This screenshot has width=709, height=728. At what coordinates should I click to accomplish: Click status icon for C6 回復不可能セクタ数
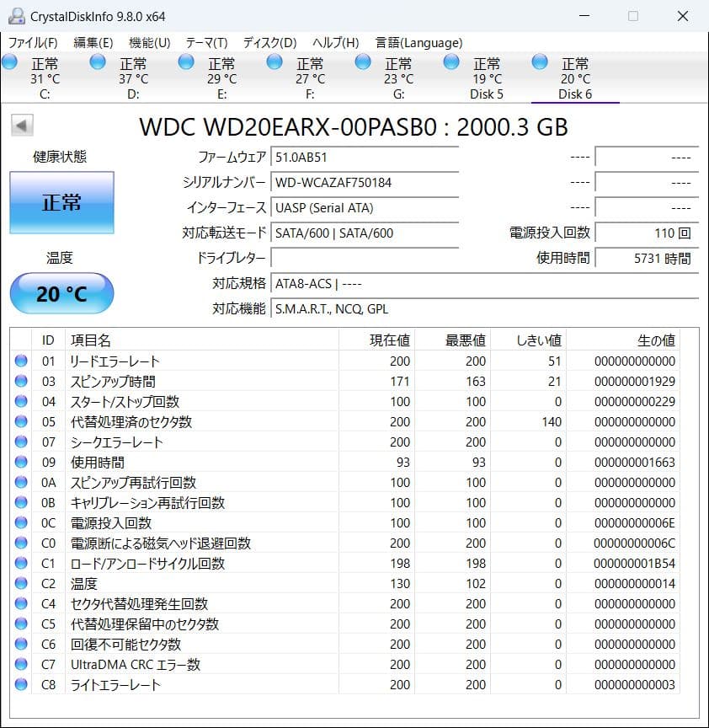click(x=21, y=644)
